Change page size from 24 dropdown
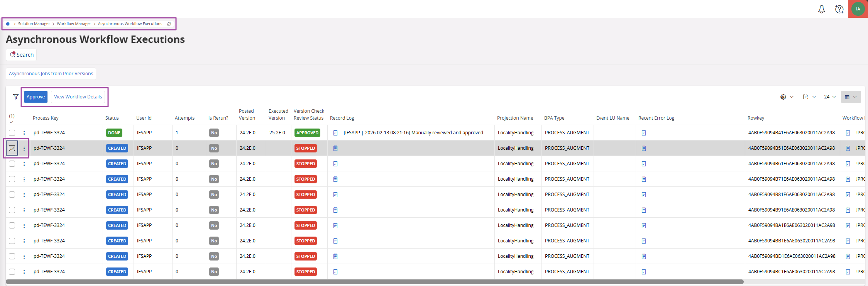Screen dimensions: 868x286 coord(829,97)
